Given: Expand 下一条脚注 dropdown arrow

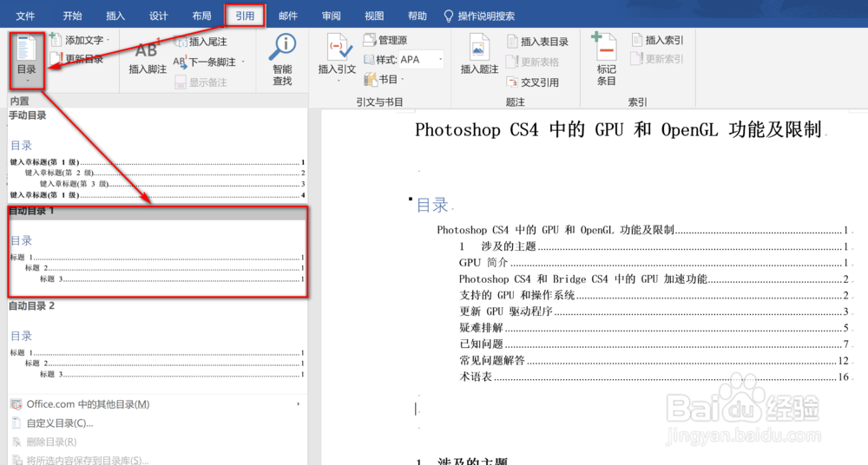Looking at the screenshot, I should (242, 62).
